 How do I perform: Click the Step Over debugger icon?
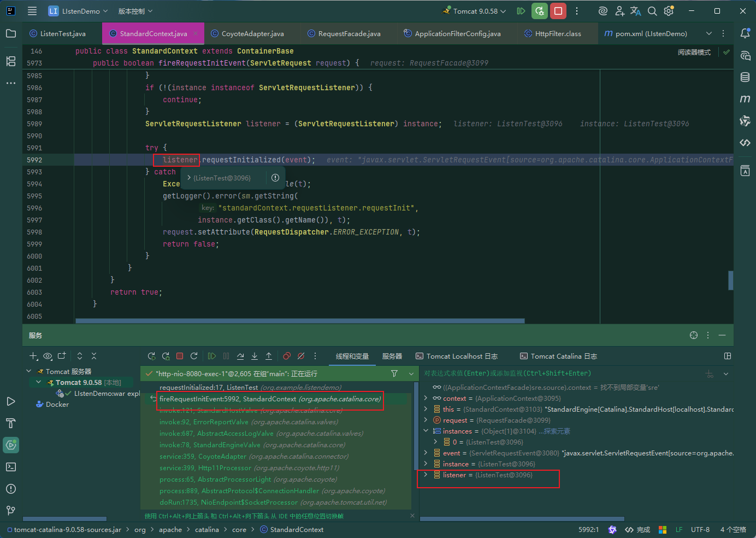pos(240,356)
